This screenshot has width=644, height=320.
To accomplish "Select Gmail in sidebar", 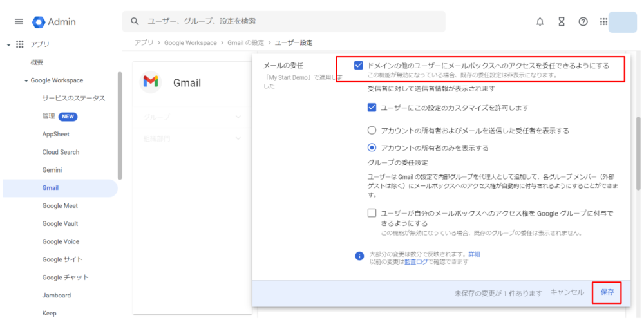I will click(x=60, y=188).
